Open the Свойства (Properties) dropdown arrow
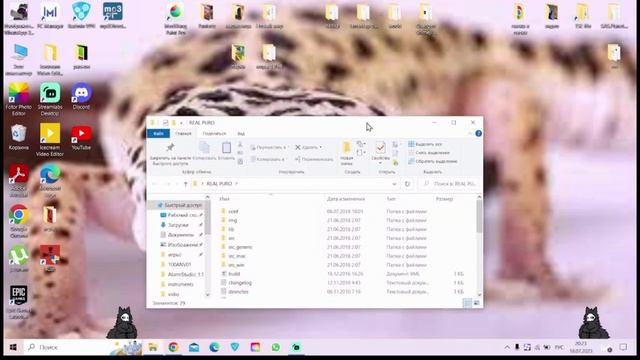 pyautogui.click(x=380, y=163)
